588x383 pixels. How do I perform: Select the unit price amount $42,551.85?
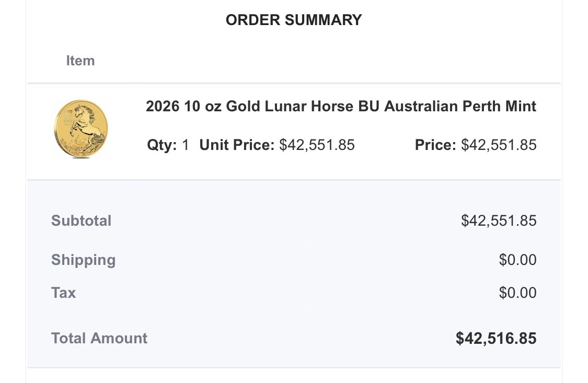317,145
